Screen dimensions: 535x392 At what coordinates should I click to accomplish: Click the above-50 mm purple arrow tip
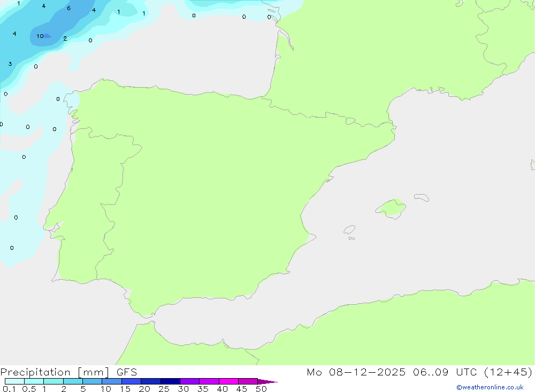pos(267,381)
